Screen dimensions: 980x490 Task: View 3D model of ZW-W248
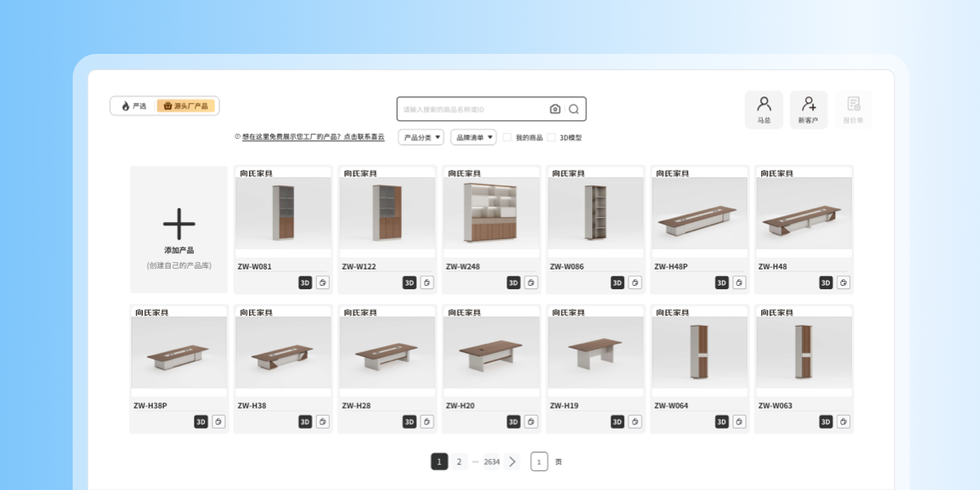click(514, 283)
